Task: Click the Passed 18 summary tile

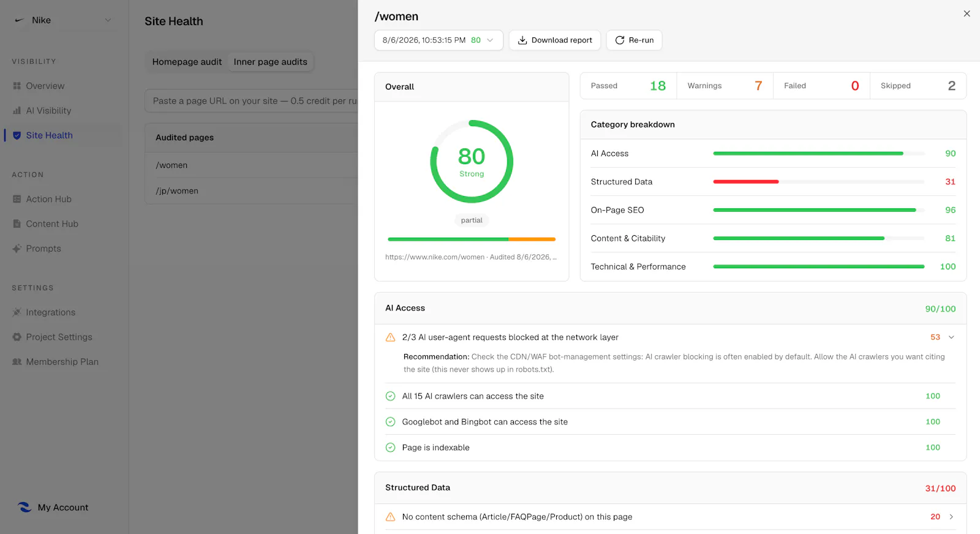Action: click(x=628, y=86)
